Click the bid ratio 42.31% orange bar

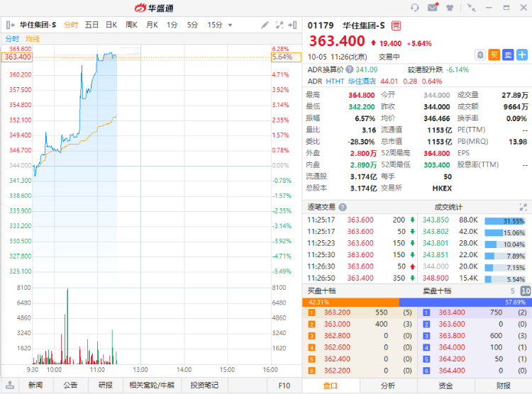tap(351, 302)
